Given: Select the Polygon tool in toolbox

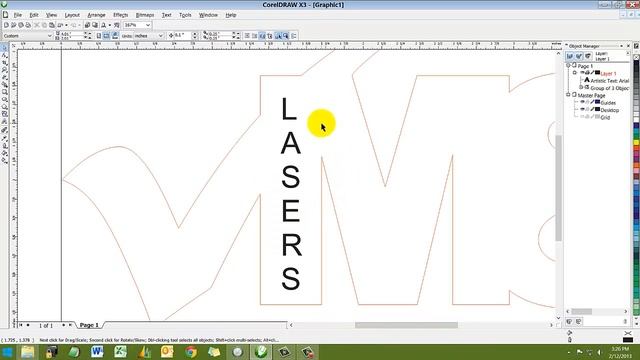Looking at the screenshot, I should coord(4,107).
